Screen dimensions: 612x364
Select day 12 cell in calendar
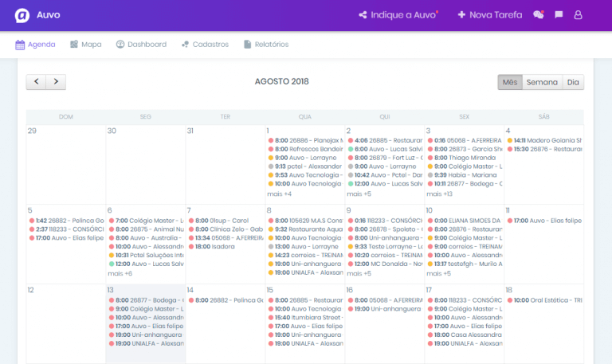tap(66, 324)
